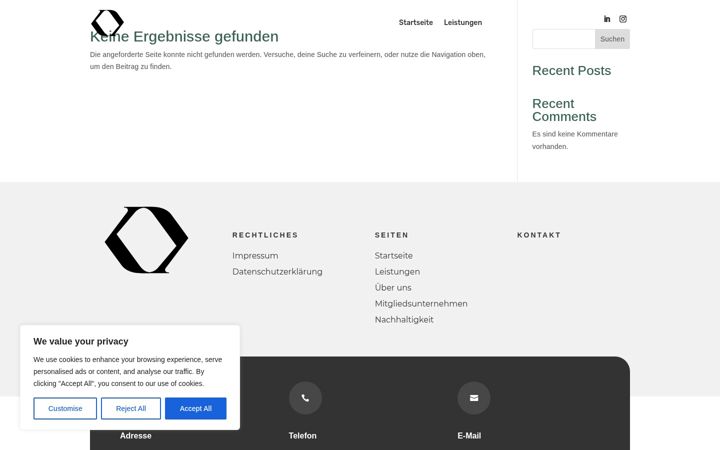Click the KONTAKT column heading

click(539, 235)
